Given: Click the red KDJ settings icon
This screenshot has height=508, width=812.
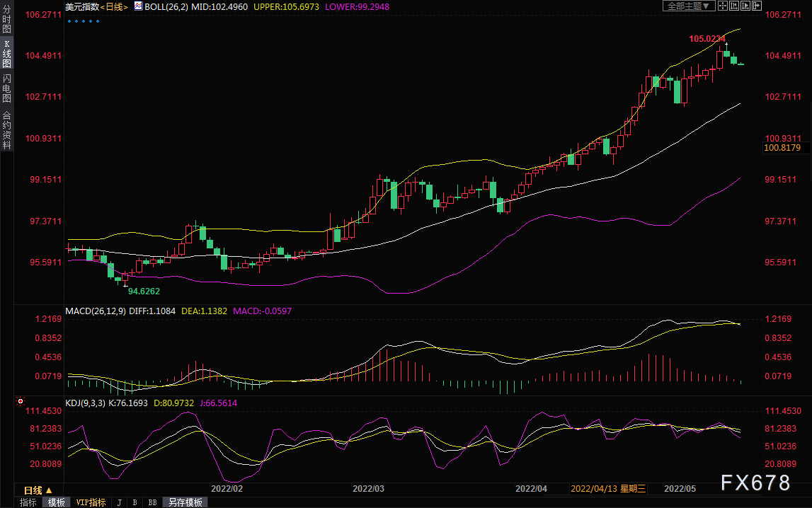Looking at the screenshot, I should [21, 401].
